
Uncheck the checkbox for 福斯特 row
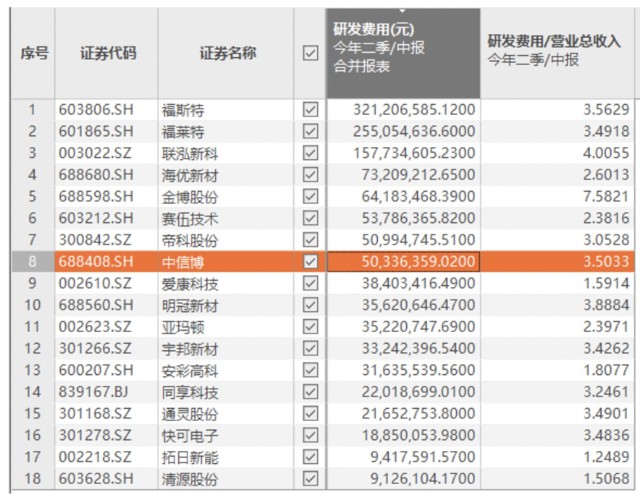click(310, 110)
